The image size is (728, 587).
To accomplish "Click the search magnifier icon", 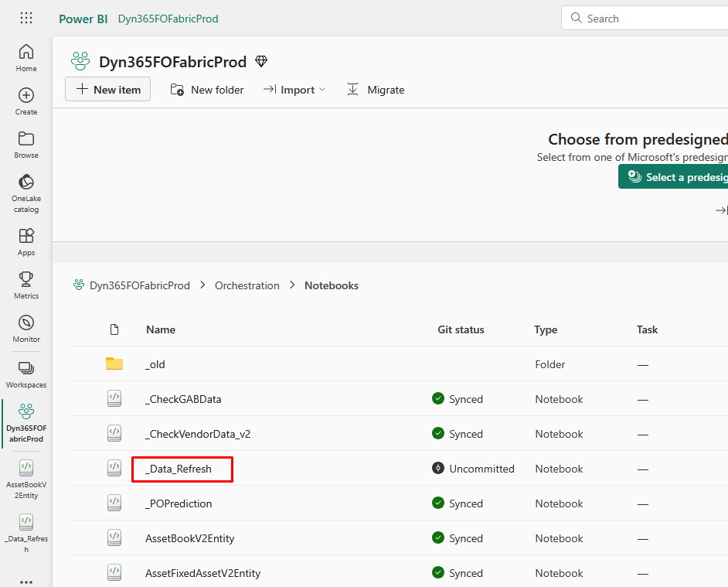I will point(577,18).
